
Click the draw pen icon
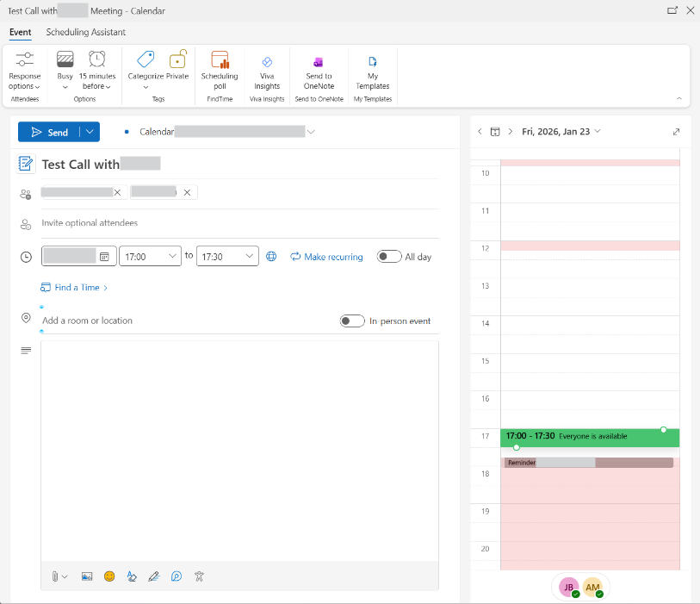(154, 576)
